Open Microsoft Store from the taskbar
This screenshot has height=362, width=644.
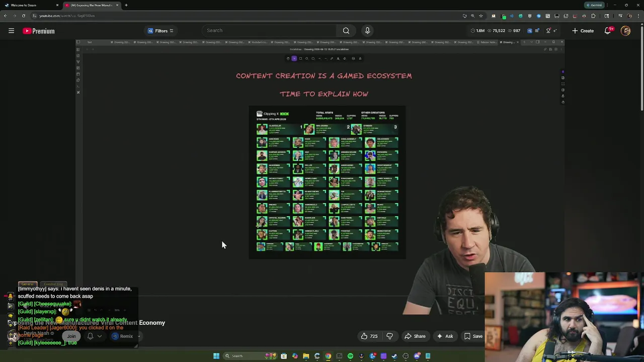[284, 356]
